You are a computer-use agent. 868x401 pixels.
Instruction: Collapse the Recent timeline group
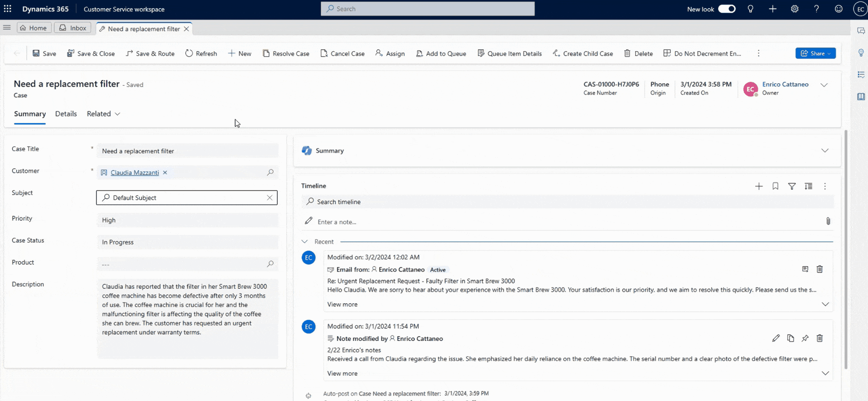(x=305, y=242)
